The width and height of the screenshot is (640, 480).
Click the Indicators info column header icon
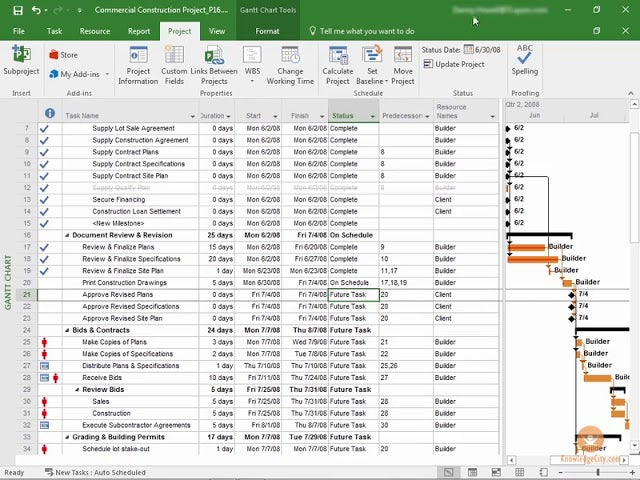(50, 113)
